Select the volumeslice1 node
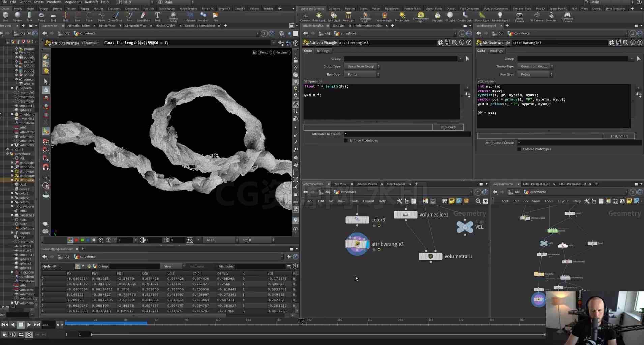Screen dimensions: 644x345 pyautogui.click(x=406, y=214)
